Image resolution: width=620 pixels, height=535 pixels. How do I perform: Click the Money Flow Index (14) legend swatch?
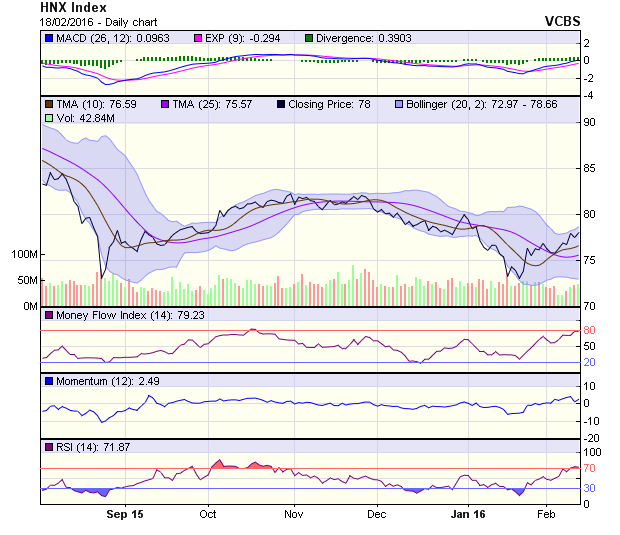click(49, 316)
